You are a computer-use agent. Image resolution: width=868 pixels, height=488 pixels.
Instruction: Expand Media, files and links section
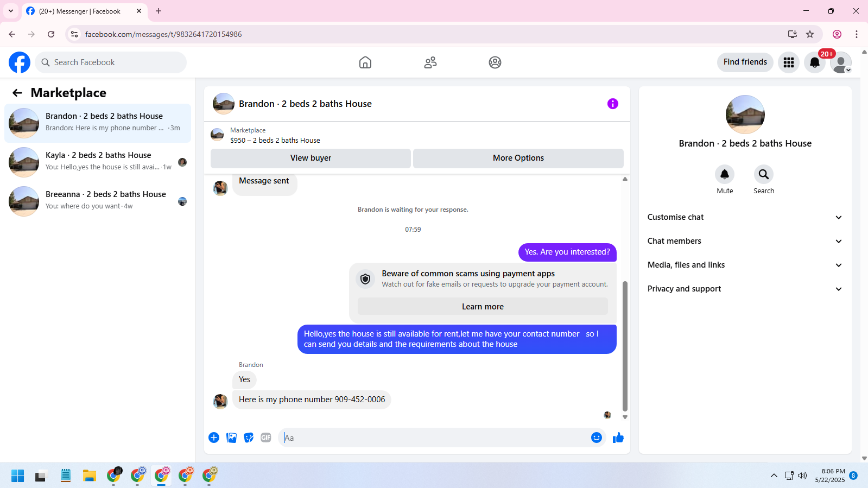tap(745, 265)
